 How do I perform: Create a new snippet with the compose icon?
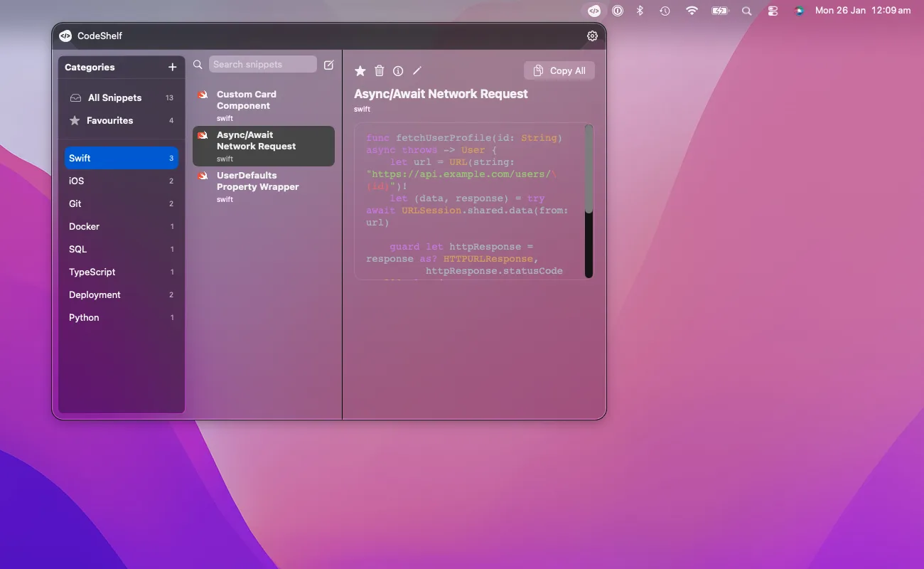coord(328,64)
